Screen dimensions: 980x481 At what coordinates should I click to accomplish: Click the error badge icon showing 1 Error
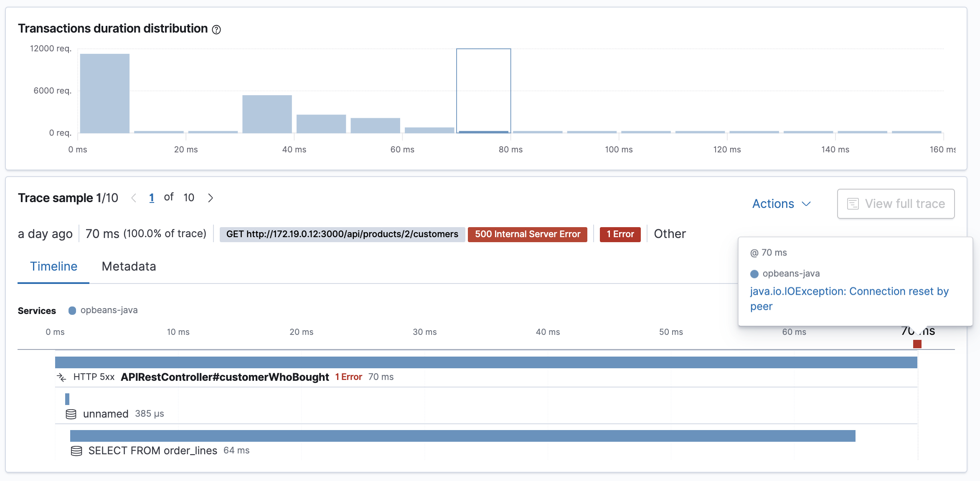pyautogui.click(x=620, y=234)
